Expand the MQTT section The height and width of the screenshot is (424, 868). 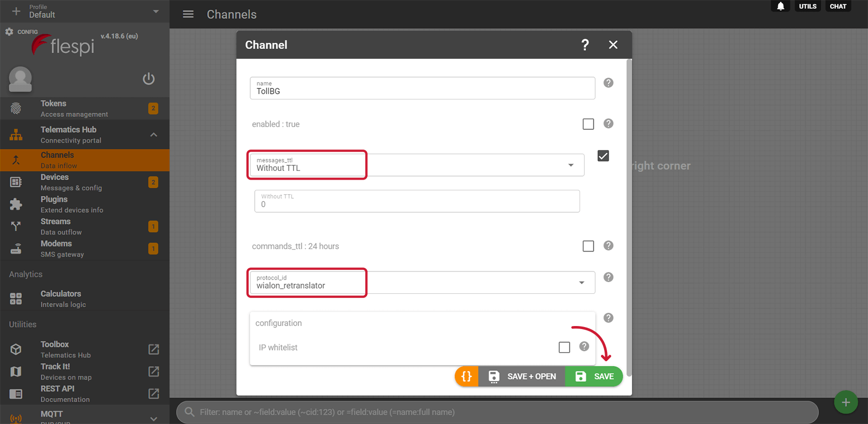pyautogui.click(x=154, y=418)
